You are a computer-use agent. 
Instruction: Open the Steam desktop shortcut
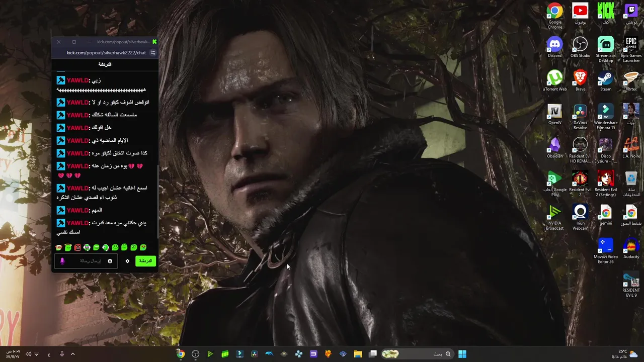606,80
